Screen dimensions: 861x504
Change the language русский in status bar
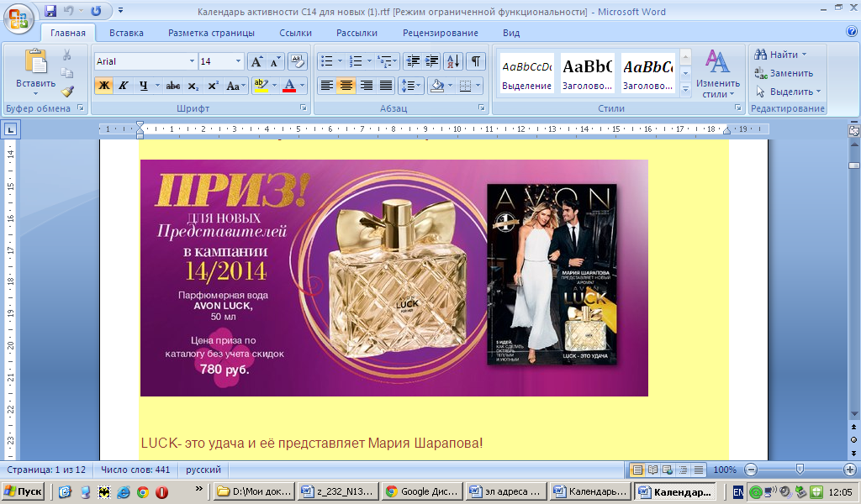point(203,470)
